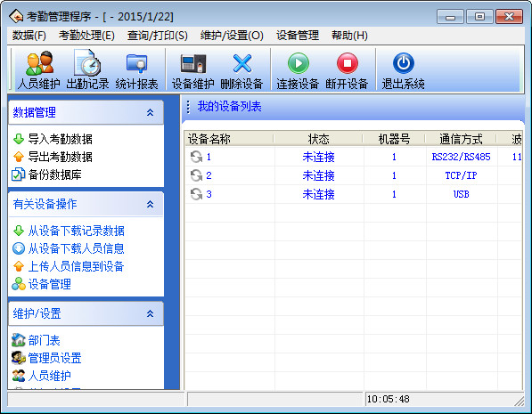The width and height of the screenshot is (532, 414).
Task: Select the 导入考勤数据 green arrow icon
Action: [x=19, y=139]
